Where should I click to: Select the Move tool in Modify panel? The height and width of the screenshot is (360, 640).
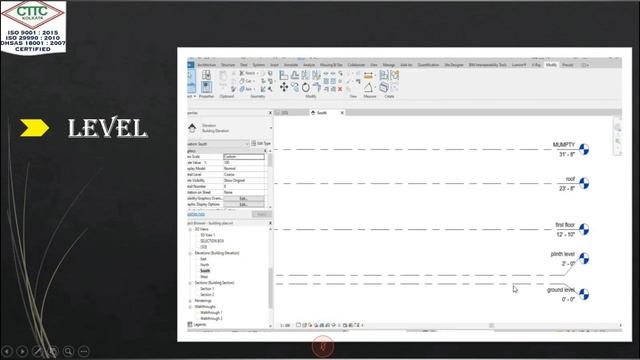point(284,87)
